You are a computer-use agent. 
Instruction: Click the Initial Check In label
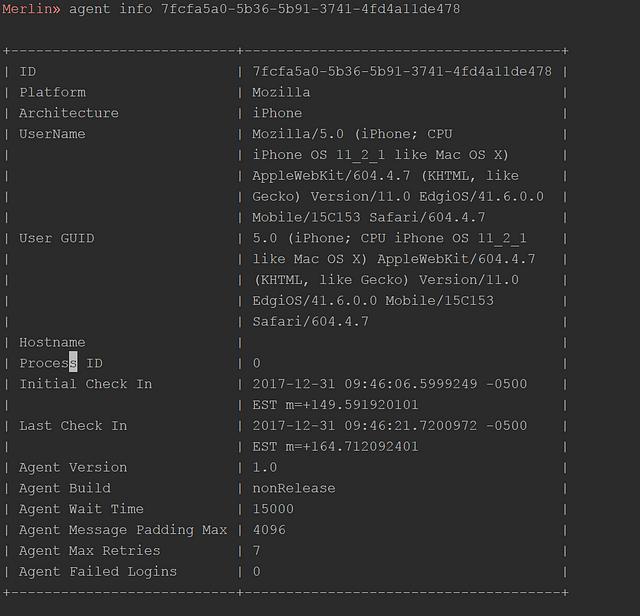(x=85, y=384)
